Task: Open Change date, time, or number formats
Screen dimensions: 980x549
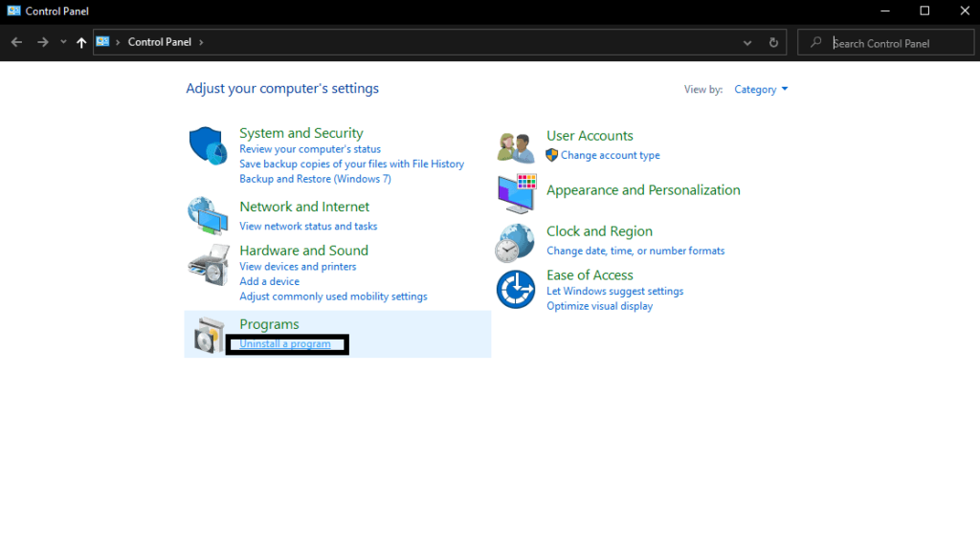Action: tap(635, 251)
